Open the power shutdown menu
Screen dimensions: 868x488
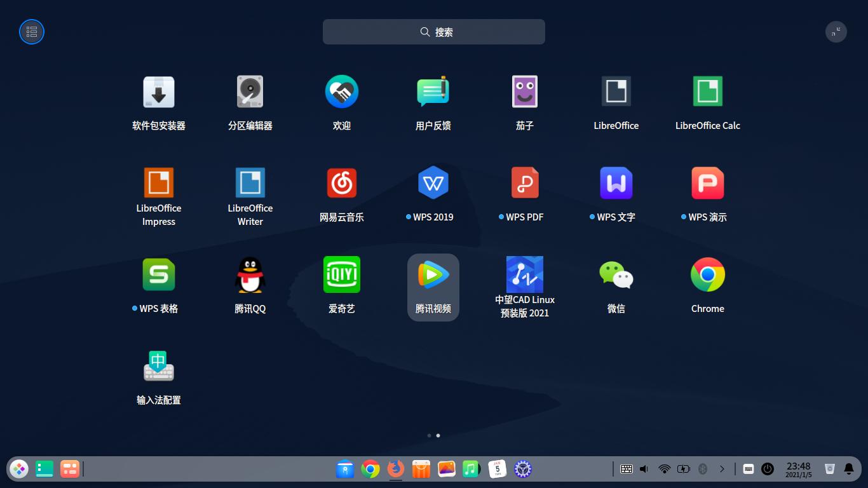[x=768, y=469]
